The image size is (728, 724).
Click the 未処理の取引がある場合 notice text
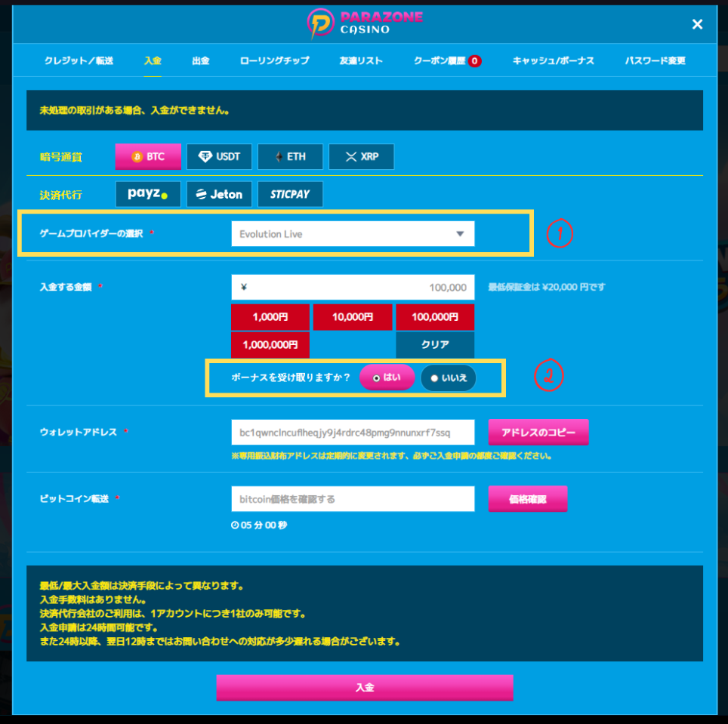tap(134, 110)
